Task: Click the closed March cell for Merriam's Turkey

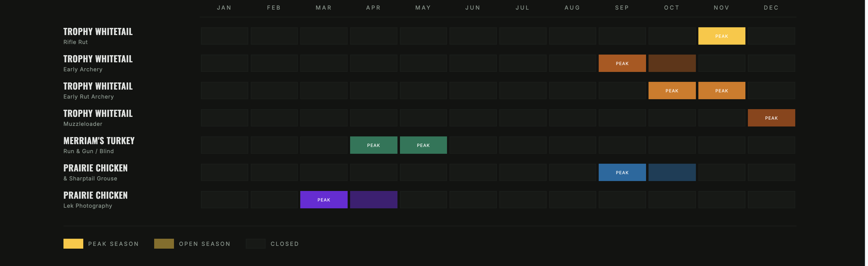Action: [324, 145]
